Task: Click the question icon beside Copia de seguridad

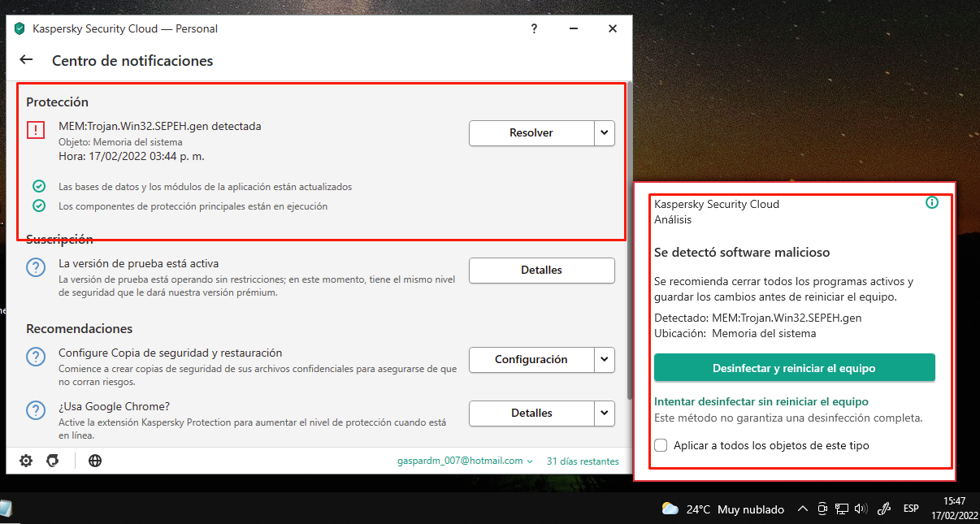Action: point(36,357)
